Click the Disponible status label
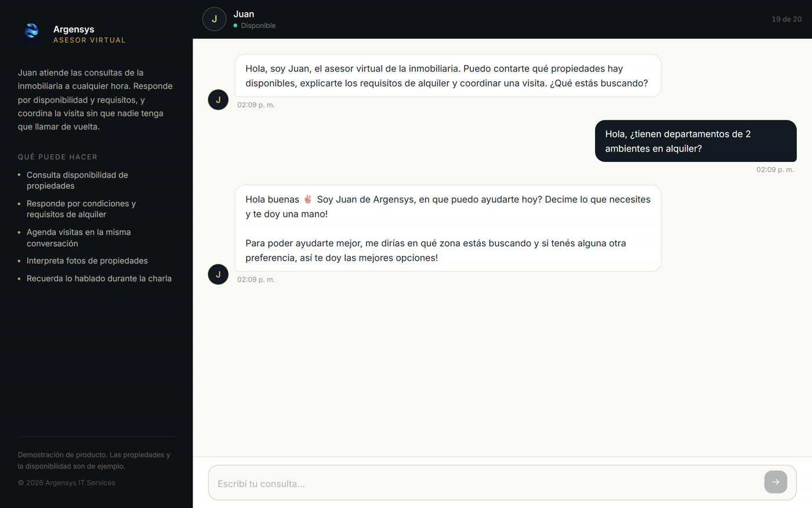 coord(258,26)
